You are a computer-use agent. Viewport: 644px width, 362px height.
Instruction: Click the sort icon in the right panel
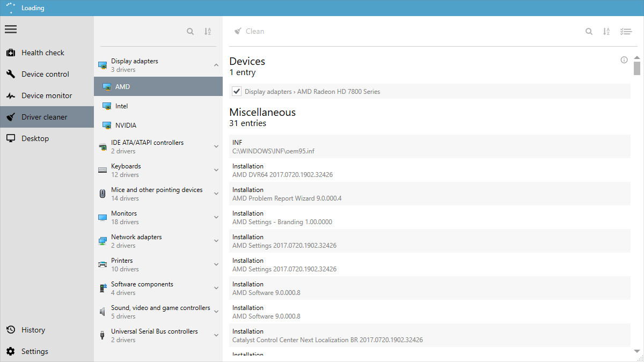click(606, 31)
